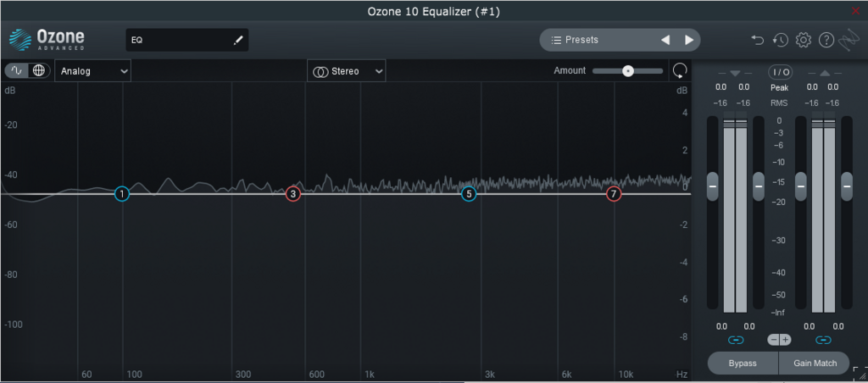This screenshot has width=868, height=383.
Task: Select EQ node 3
Action: [292, 194]
